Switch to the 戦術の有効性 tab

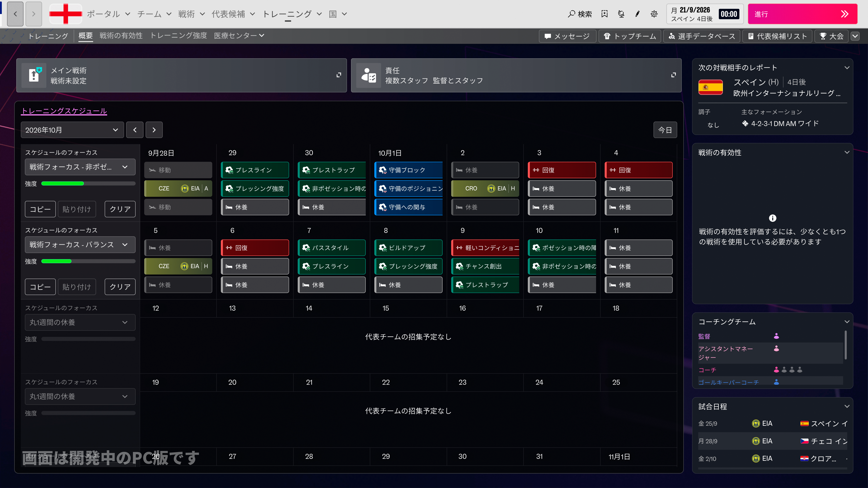[121, 36]
